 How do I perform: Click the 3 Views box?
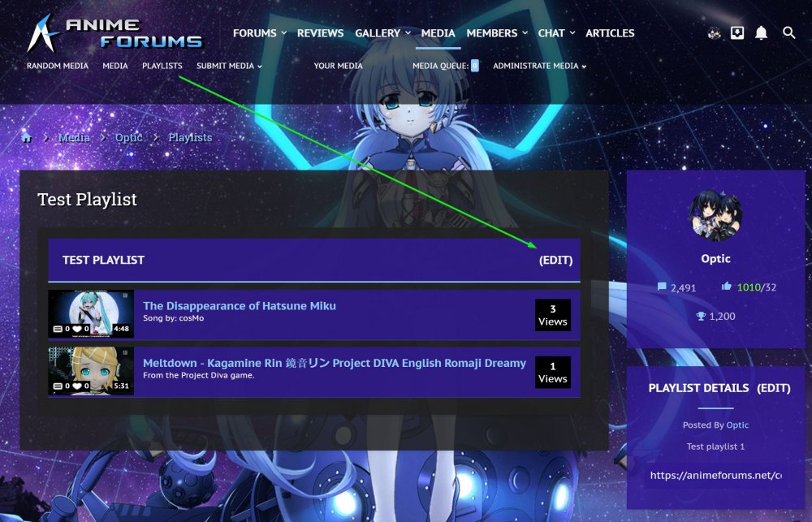click(553, 315)
